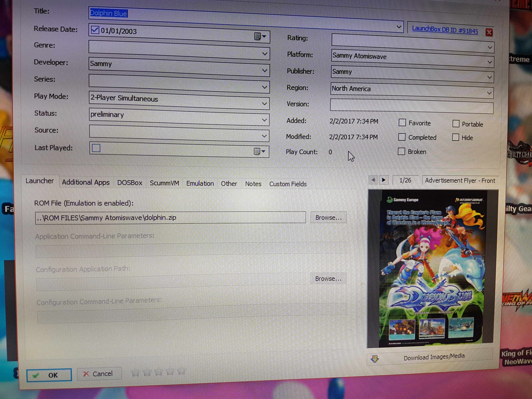Open the LaunchBox DB ID #91845 link
This screenshot has width=532, height=399.
point(445,30)
